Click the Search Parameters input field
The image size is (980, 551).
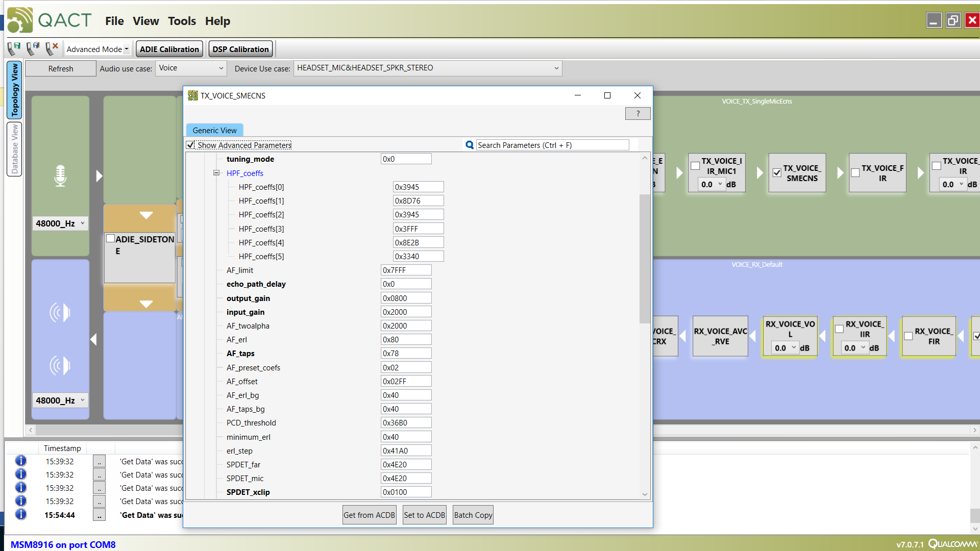pyautogui.click(x=552, y=145)
